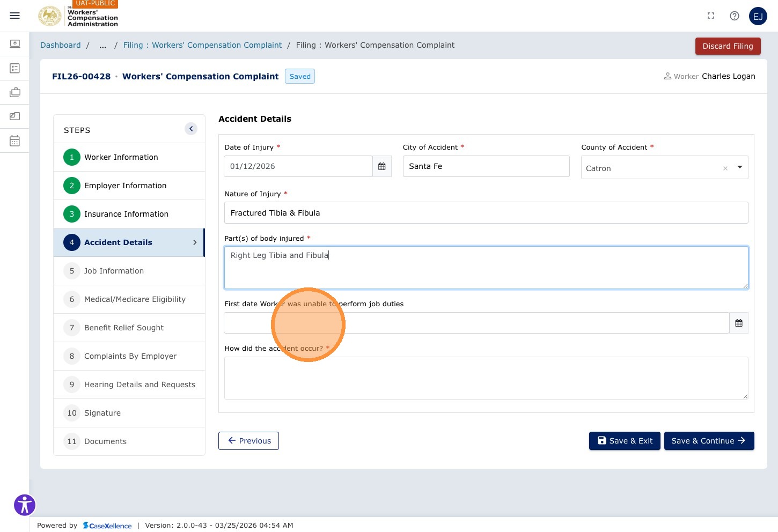The width and height of the screenshot is (778, 532).
Task: Open Date of Injury calendar picker
Action: (382, 166)
